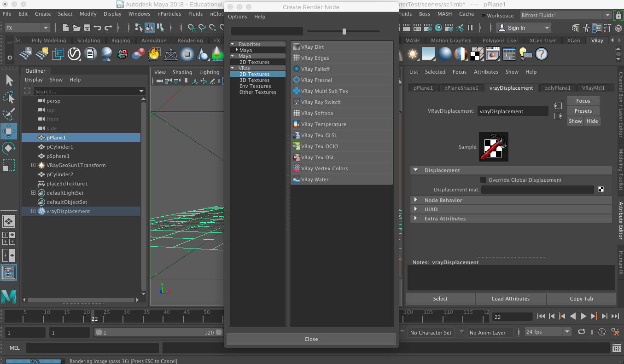Expand the vrayDisplacement node in Outliner
This screenshot has width=624, height=364.
33,211
